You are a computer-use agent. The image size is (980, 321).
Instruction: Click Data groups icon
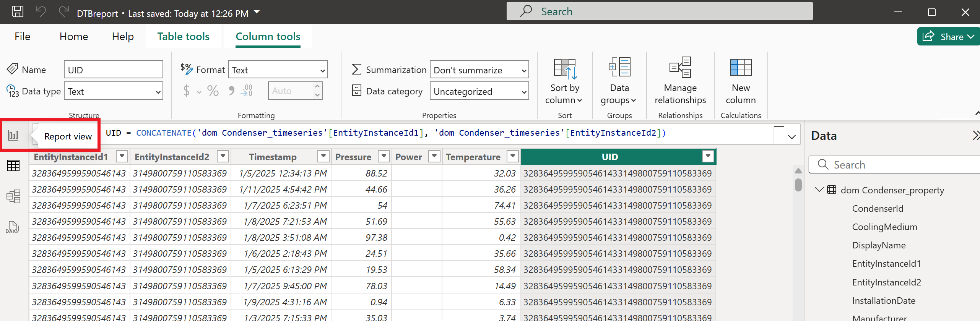point(619,67)
